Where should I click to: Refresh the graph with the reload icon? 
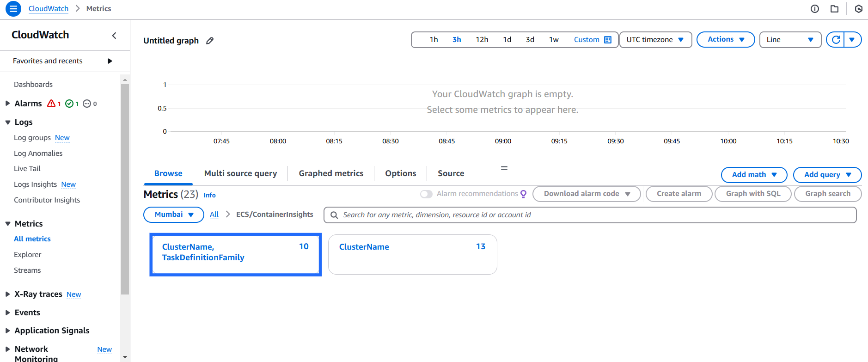click(836, 40)
